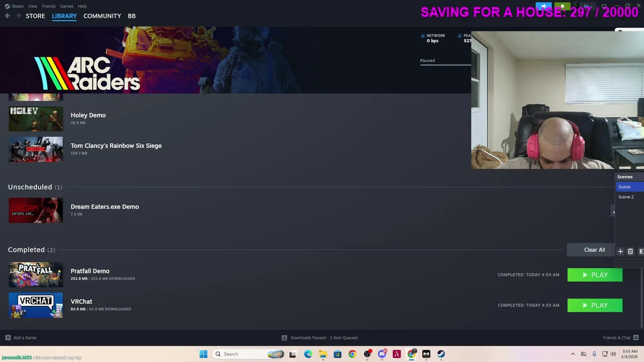Click the Friends & Chat icon
This screenshot has width=644, height=362.
(636, 338)
